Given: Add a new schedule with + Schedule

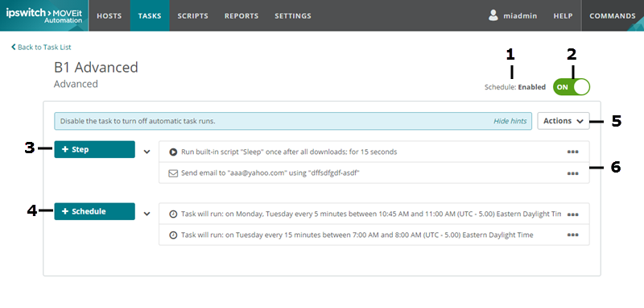Looking at the screenshot, I should coord(94,211).
